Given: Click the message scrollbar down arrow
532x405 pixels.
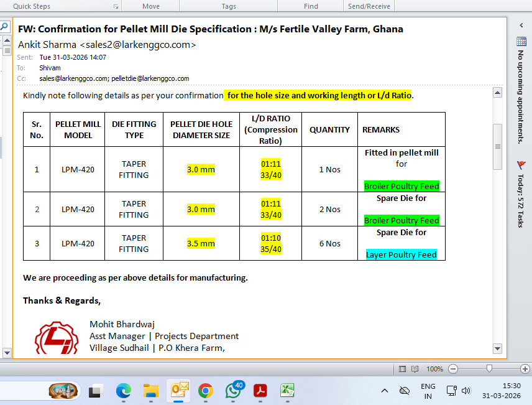Looking at the screenshot, I should click(497, 348).
